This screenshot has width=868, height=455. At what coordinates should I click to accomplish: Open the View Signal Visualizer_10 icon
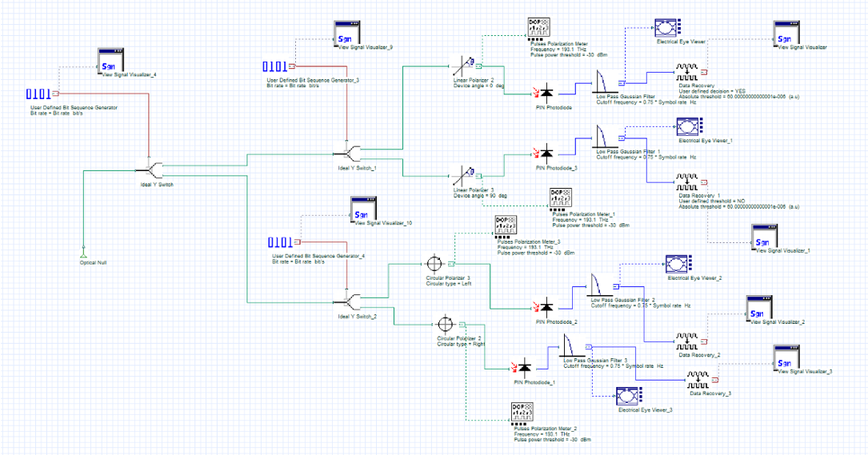pyautogui.click(x=366, y=210)
